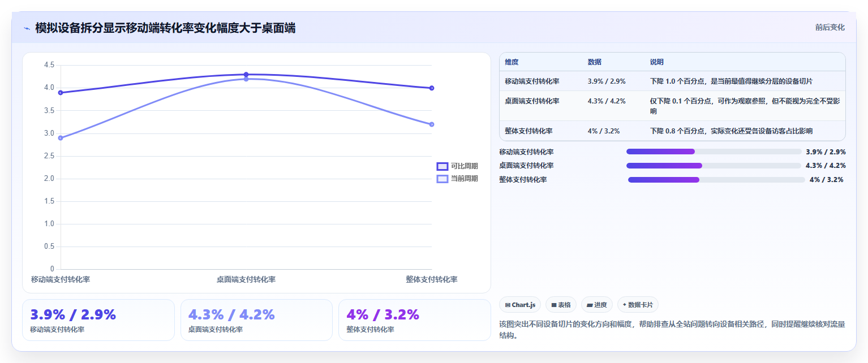Click the footer note starting 该图突出不同设备切片
The width and height of the screenshot is (868, 363).
pos(672,330)
